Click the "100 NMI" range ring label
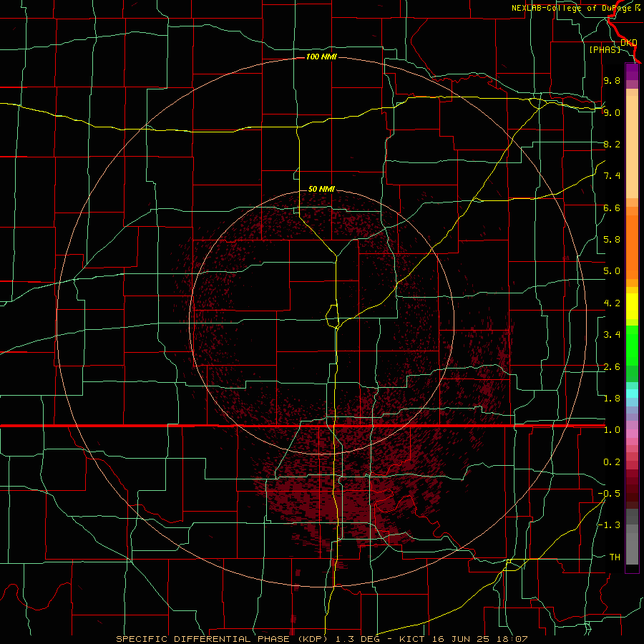The height and width of the screenshot is (644, 644). coord(321,57)
